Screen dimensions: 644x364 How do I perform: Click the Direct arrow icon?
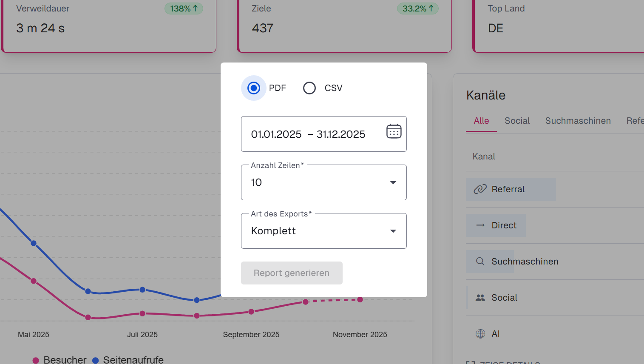point(480,225)
